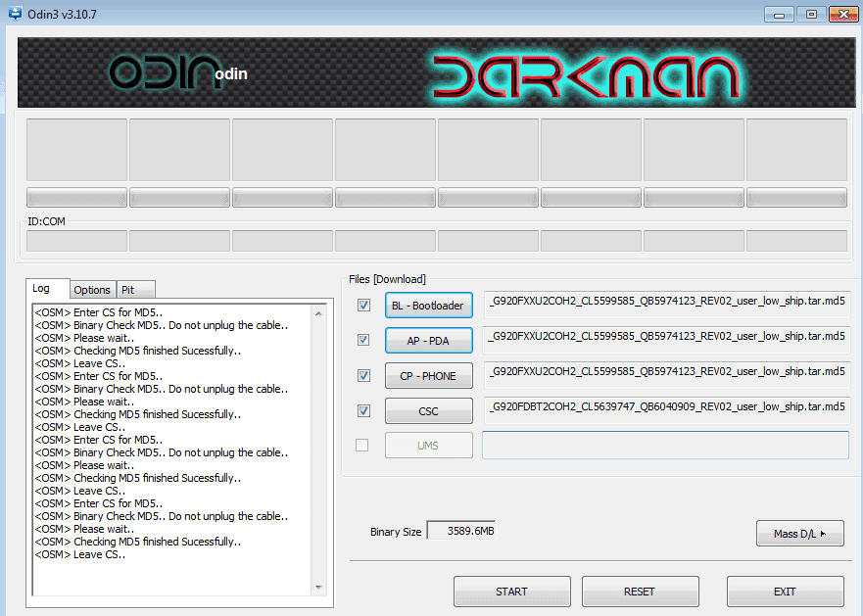
Task: Click the BL - Bootloader button
Action: click(x=429, y=306)
